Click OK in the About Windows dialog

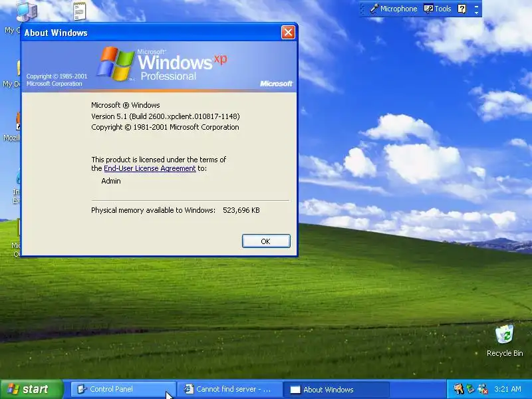pos(266,241)
